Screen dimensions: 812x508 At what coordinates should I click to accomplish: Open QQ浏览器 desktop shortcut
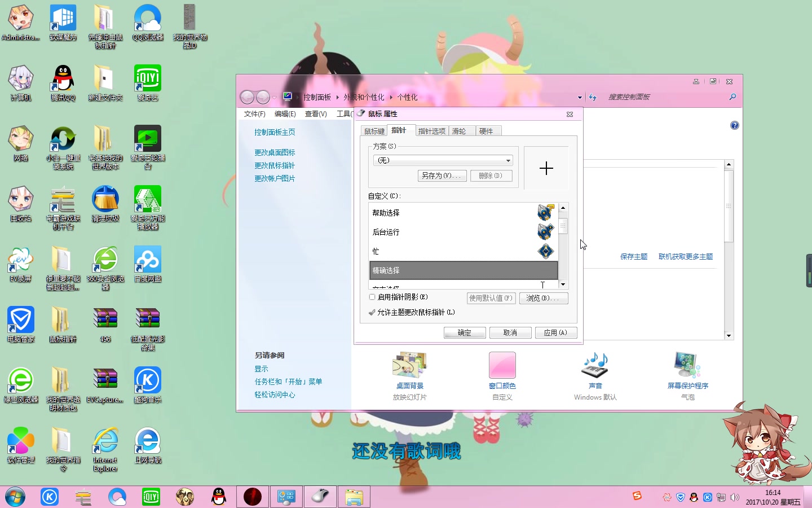(x=148, y=23)
